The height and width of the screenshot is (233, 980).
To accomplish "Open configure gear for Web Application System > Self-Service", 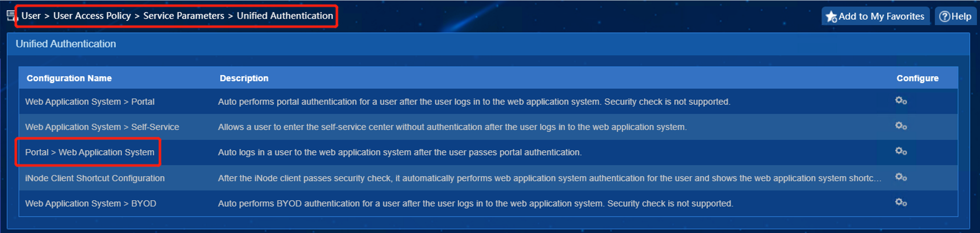I will [x=901, y=126].
